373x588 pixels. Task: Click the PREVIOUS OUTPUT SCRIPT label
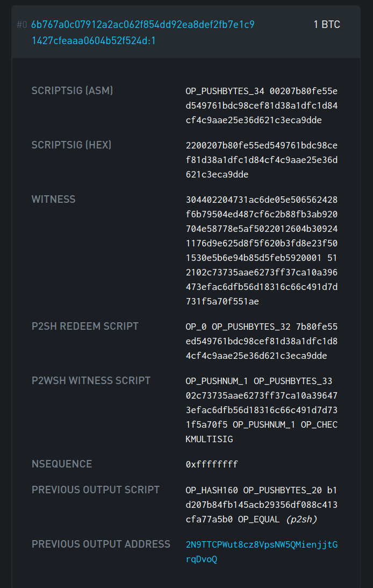click(95, 490)
